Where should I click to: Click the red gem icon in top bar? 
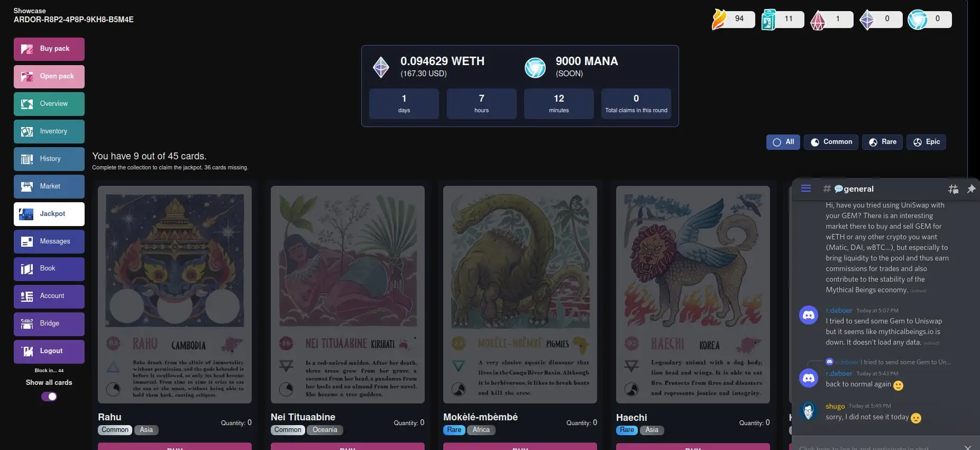818,20
